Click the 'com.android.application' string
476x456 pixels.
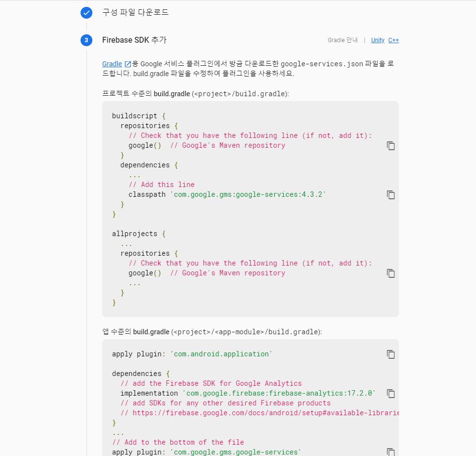[221, 354]
